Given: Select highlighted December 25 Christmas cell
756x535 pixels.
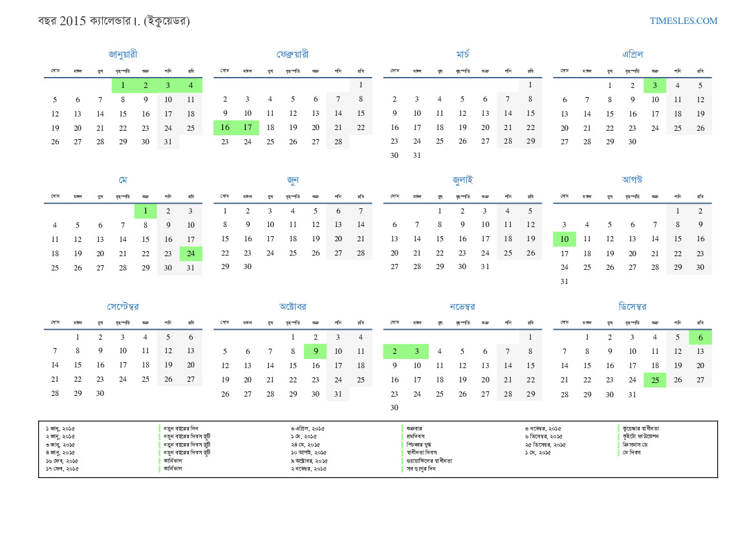Looking at the screenshot, I should tap(654, 380).
